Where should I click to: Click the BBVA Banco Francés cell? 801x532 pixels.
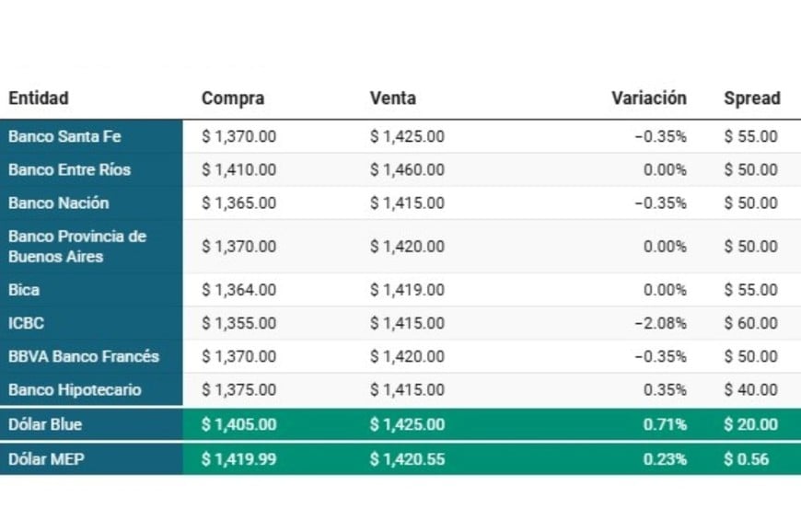pyautogui.click(x=84, y=356)
